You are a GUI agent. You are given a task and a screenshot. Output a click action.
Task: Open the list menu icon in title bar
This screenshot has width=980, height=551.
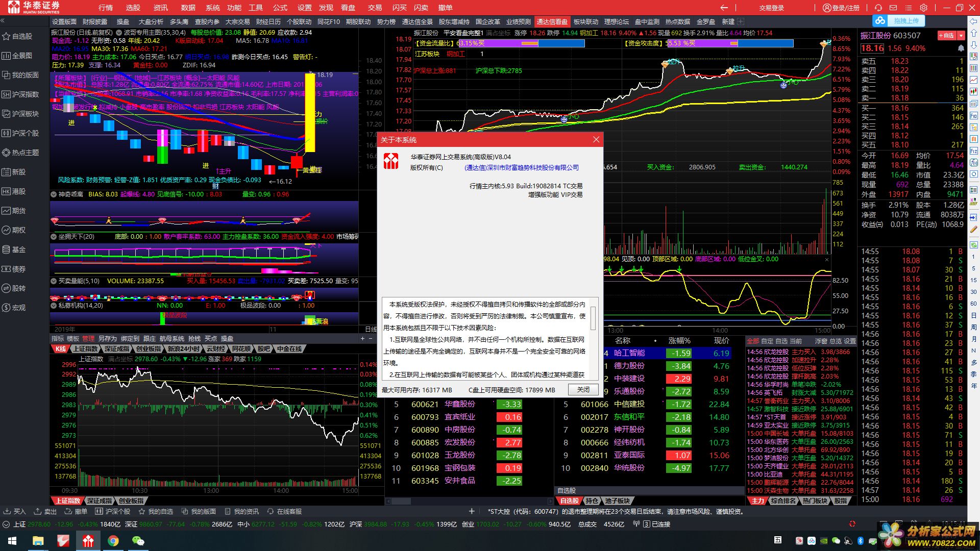[x=909, y=8]
